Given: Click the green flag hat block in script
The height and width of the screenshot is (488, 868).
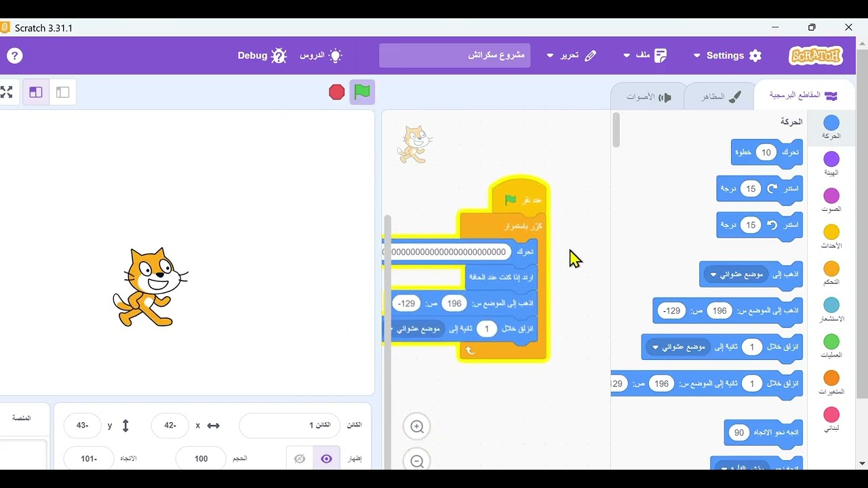Looking at the screenshot, I should pos(519,198).
